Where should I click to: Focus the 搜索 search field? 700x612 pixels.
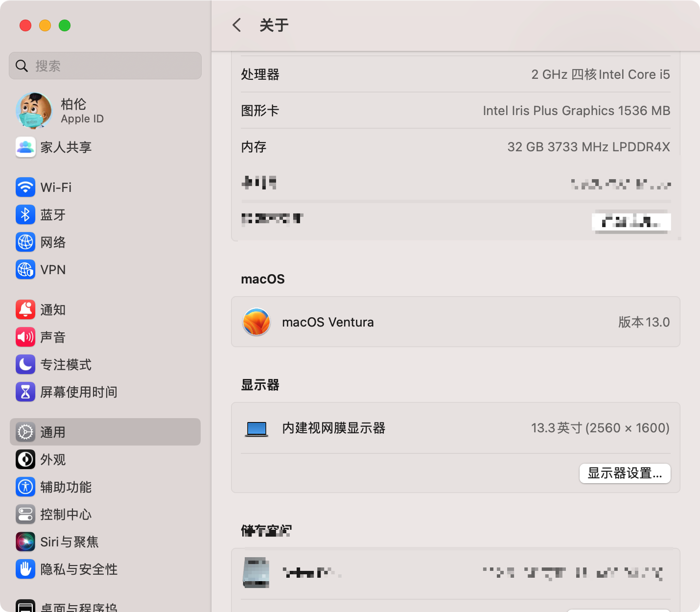[x=105, y=66]
